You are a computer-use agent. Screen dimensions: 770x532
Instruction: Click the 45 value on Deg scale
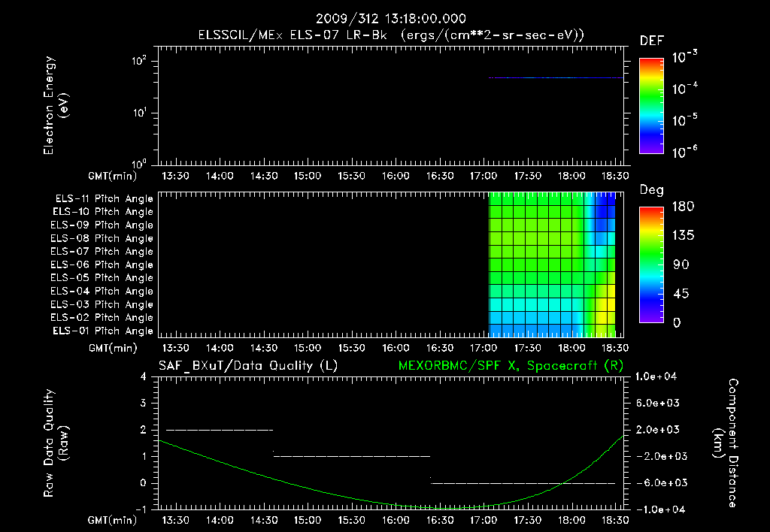[681, 294]
